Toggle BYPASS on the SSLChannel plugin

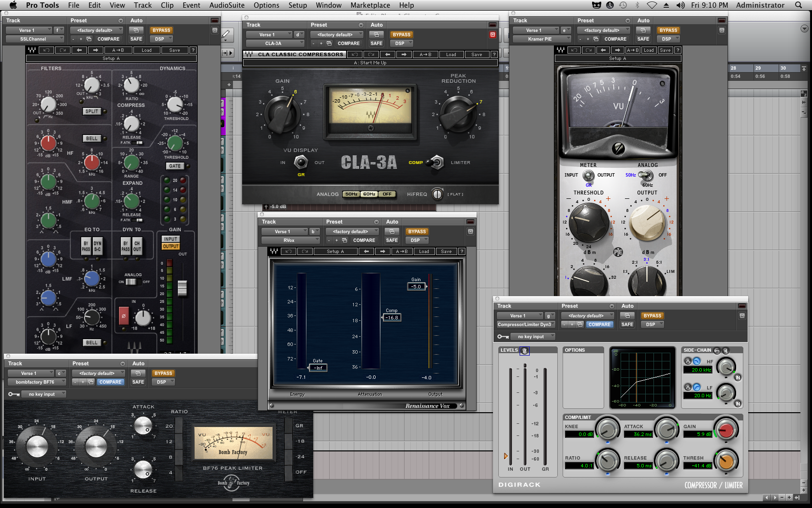click(x=161, y=30)
